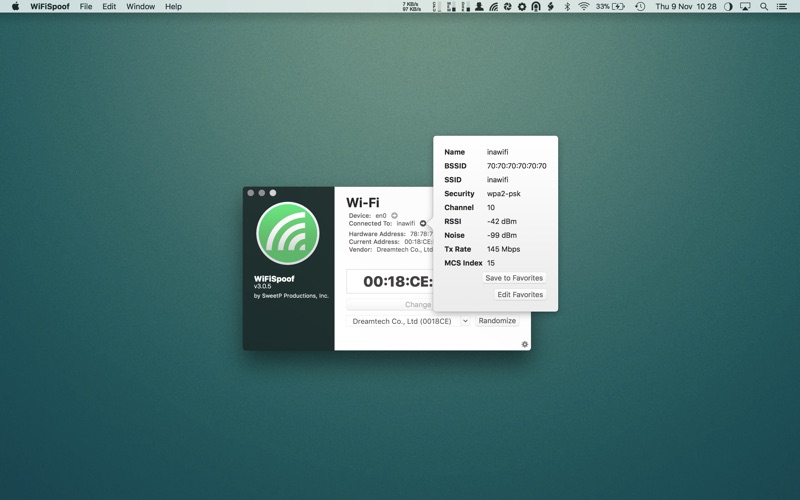800x500 pixels.
Task: Click the MAC address field 00:18:CE
Action: (397, 282)
